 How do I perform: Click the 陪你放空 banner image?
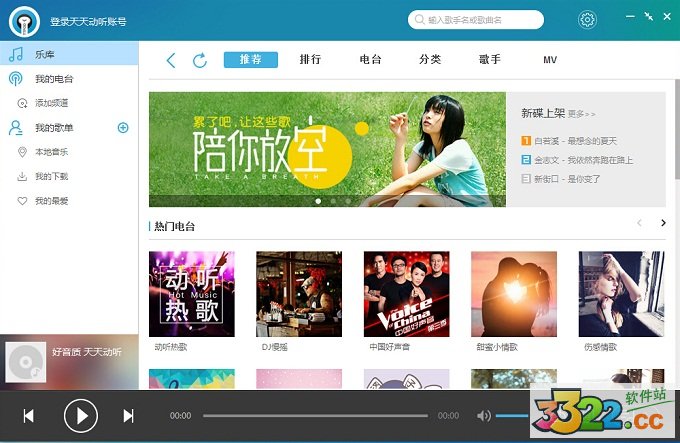click(x=327, y=149)
